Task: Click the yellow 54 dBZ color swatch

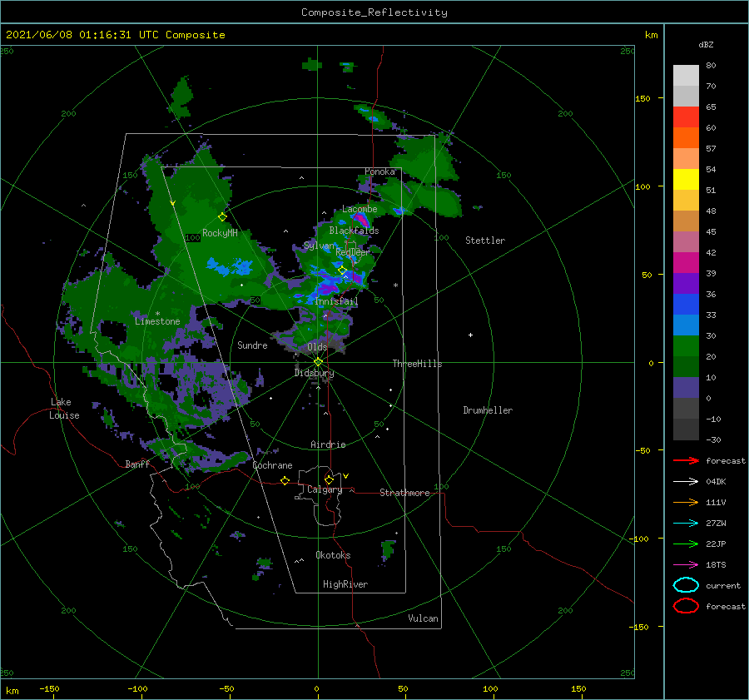Action: pyautogui.click(x=686, y=180)
